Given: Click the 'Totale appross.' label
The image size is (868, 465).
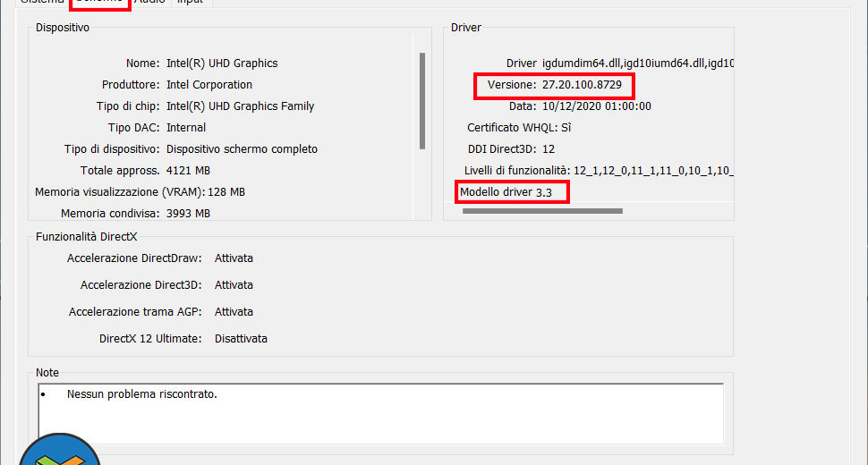Looking at the screenshot, I should 120,170.
